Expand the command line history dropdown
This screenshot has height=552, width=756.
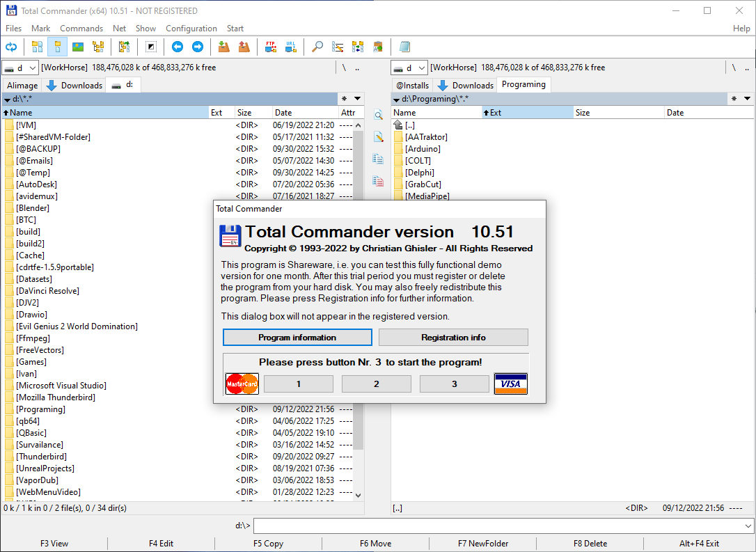pyautogui.click(x=748, y=526)
